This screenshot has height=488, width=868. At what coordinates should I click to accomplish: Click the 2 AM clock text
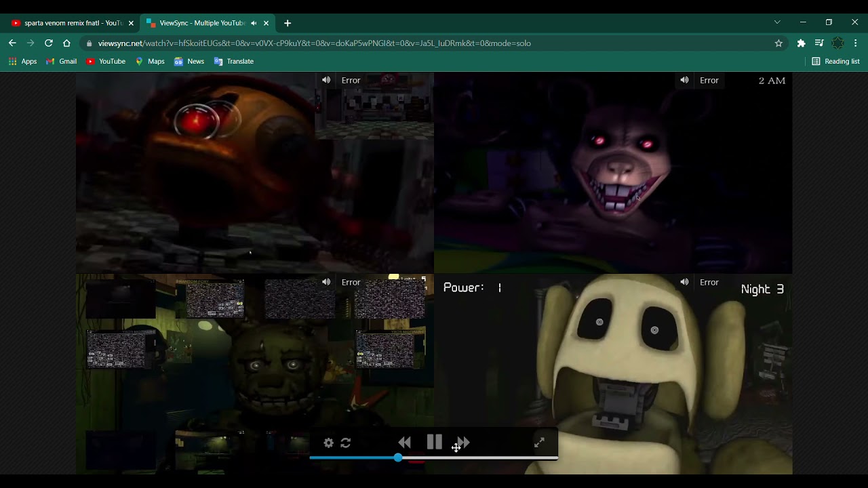click(x=772, y=81)
